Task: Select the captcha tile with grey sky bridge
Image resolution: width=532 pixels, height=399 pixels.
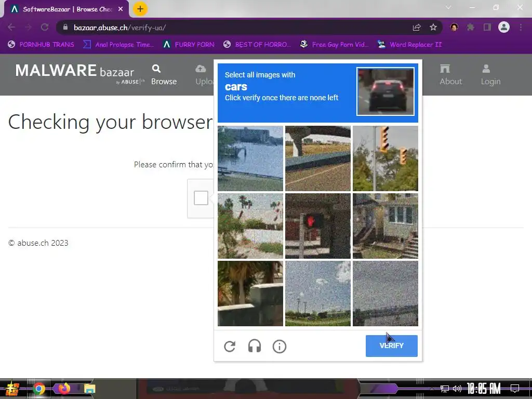Action: (385, 294)
